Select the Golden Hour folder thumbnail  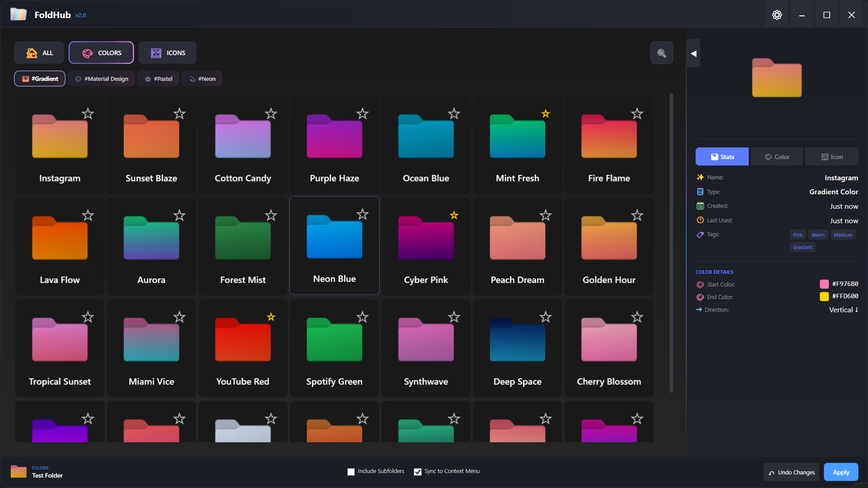coord(609,238)
